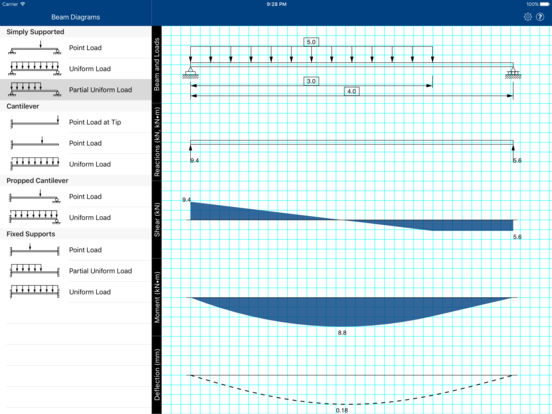Select simply supported Uniform Load beam icon
Screen dimensions: 552x414
(x=34, y=69)
